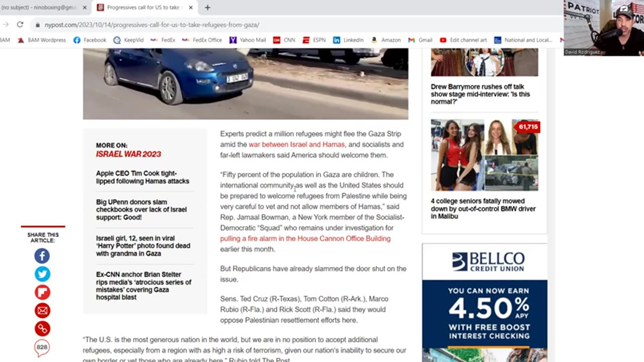Click the 'But Republicans have already slammed' sentence

[x=313, y=274]
